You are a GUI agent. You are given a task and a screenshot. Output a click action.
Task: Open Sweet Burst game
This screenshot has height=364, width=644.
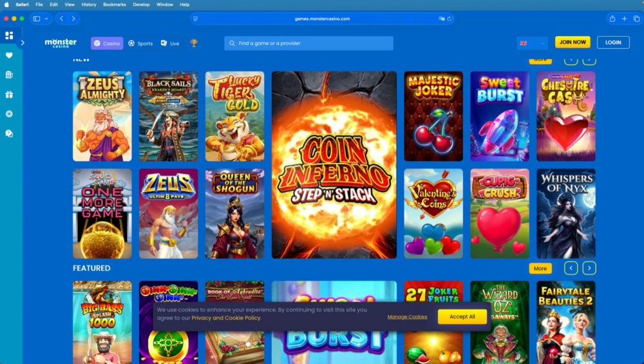pos(500,116)
